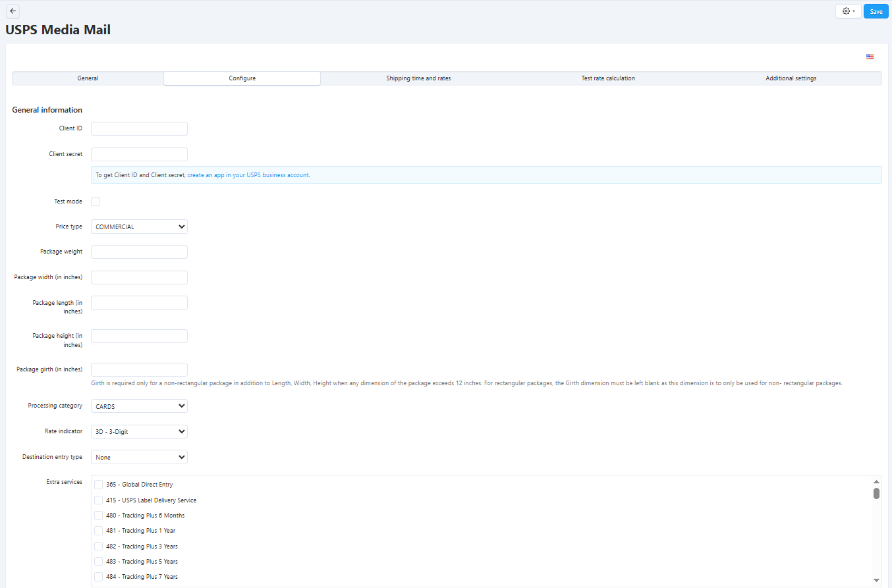Click the Save button
This screenshot has width=892, height=588.
point(876,11)
